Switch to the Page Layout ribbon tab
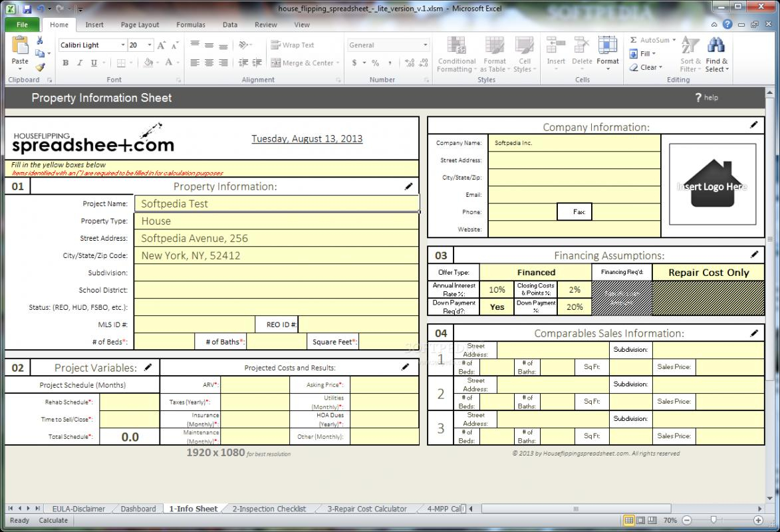The height and width of the screenshot is (532, 780). (140, 25)
